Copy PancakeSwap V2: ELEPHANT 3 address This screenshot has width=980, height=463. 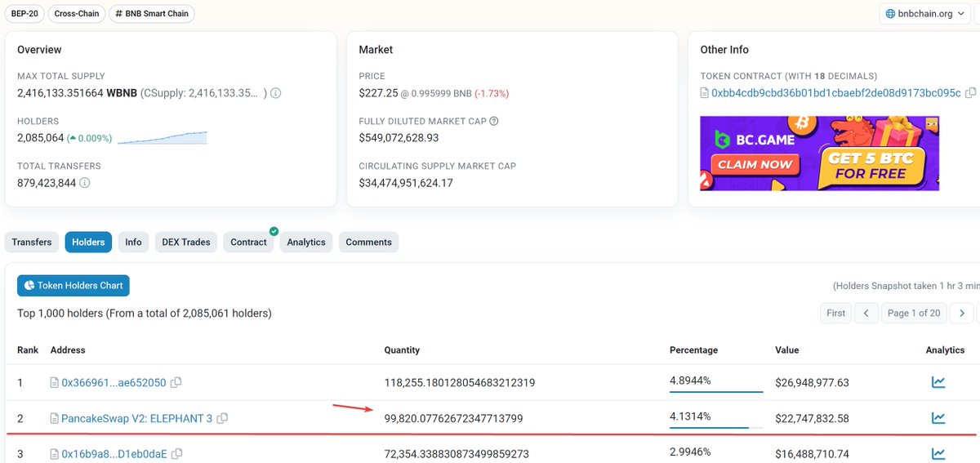tap(222, 418)
